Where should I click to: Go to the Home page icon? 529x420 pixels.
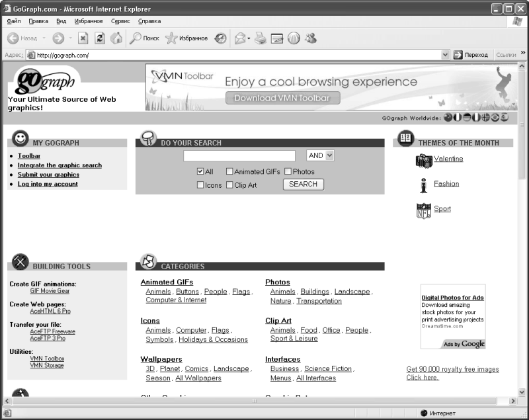[x=116, y=38]
